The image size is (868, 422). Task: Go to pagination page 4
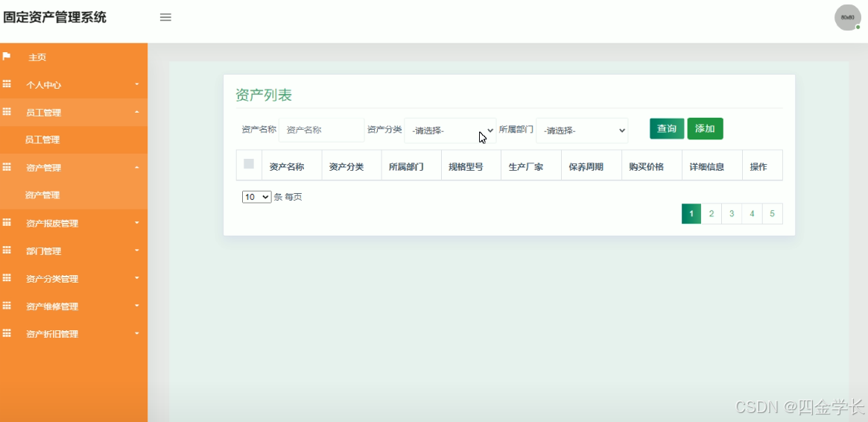coord(752,214)
